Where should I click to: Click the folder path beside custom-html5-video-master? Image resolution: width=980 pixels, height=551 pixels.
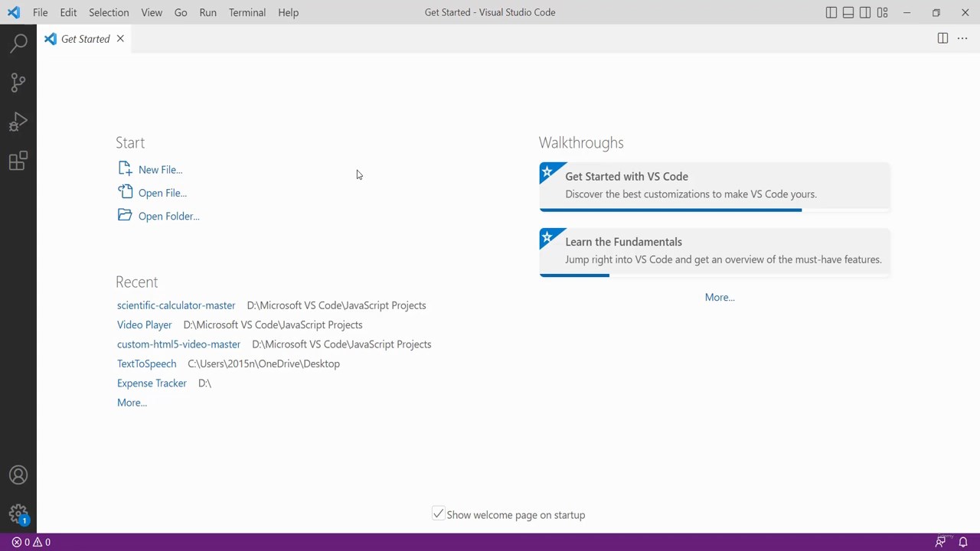pyautogui.click(x=341, y=344)
